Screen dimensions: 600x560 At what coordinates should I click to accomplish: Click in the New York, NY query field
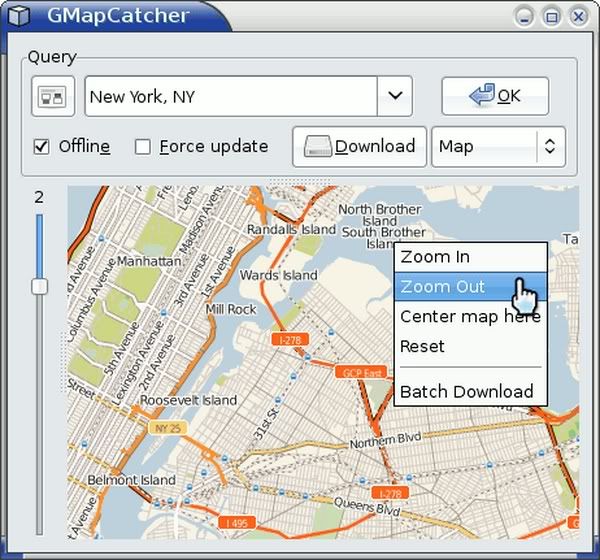pyautogui.click(x=231, y=96)
